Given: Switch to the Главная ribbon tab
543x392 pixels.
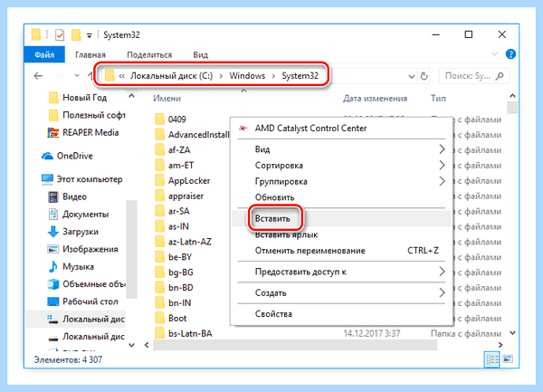Looking at the screenshot, I should 90,54.
